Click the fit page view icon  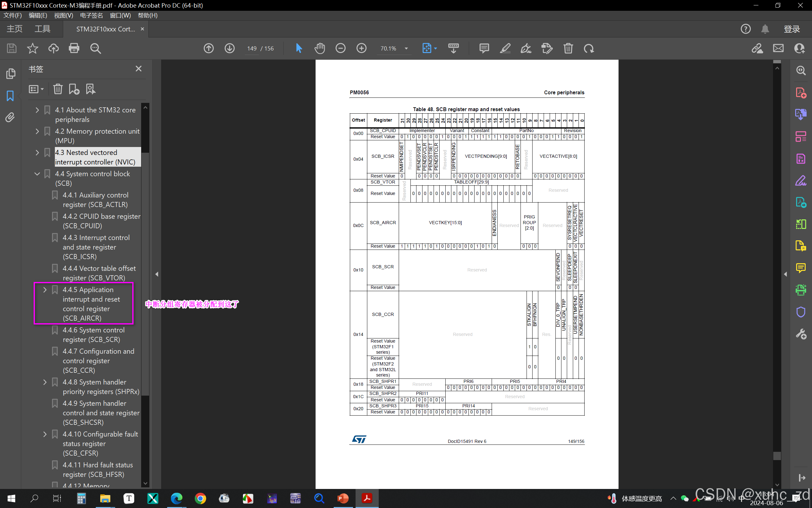coord(427,48)
